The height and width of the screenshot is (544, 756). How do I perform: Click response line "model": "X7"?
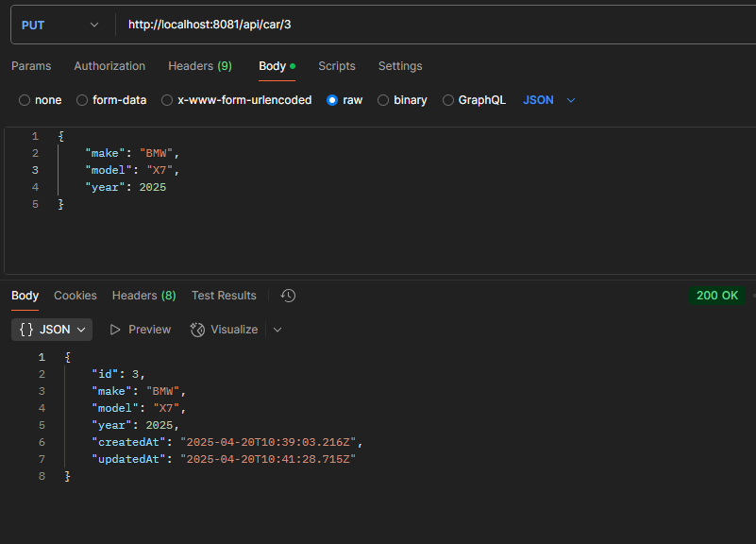[139, 409]
